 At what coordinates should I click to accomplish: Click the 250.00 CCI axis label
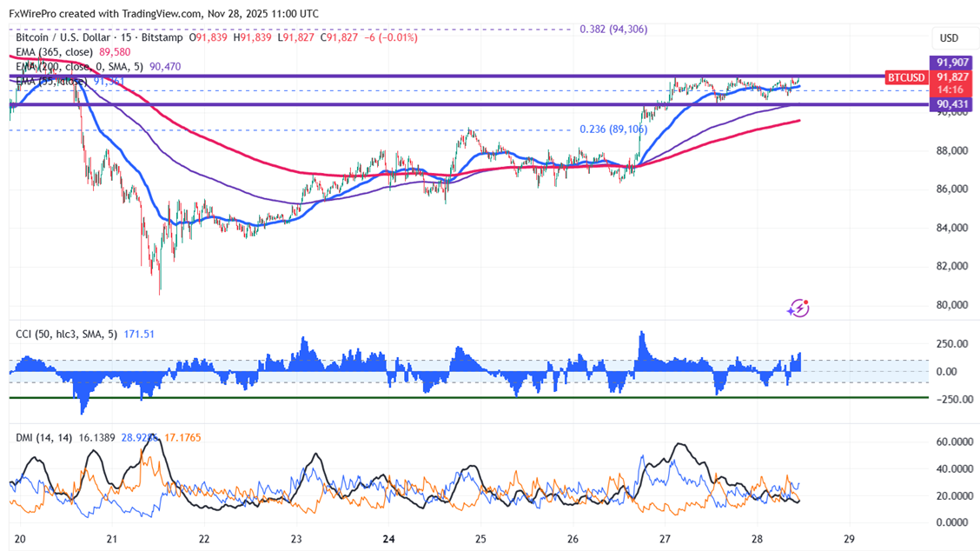pos(952,344)
